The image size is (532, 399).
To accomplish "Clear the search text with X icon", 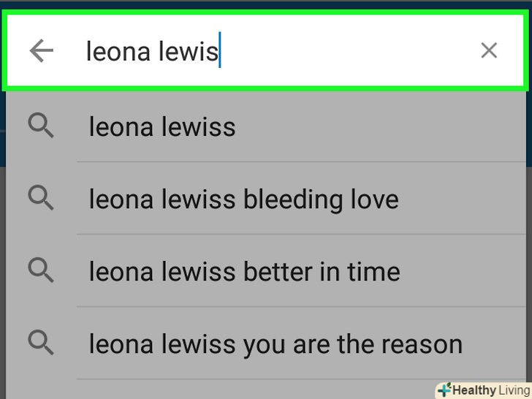I will pyautogui.click(x=488, y=50).
